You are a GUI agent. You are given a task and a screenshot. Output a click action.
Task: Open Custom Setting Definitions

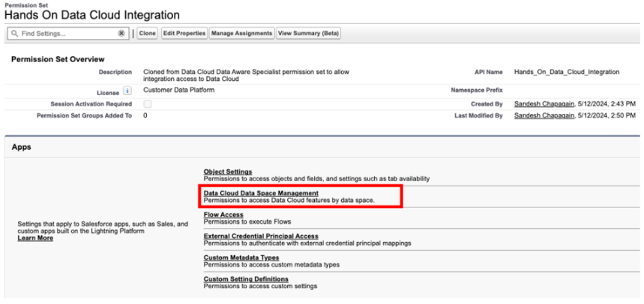tap(246, 279)
